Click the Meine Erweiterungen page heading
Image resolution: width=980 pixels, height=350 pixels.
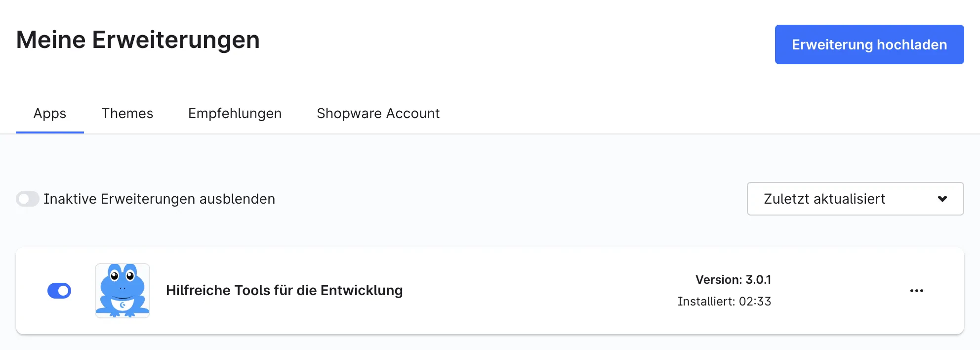138,40
